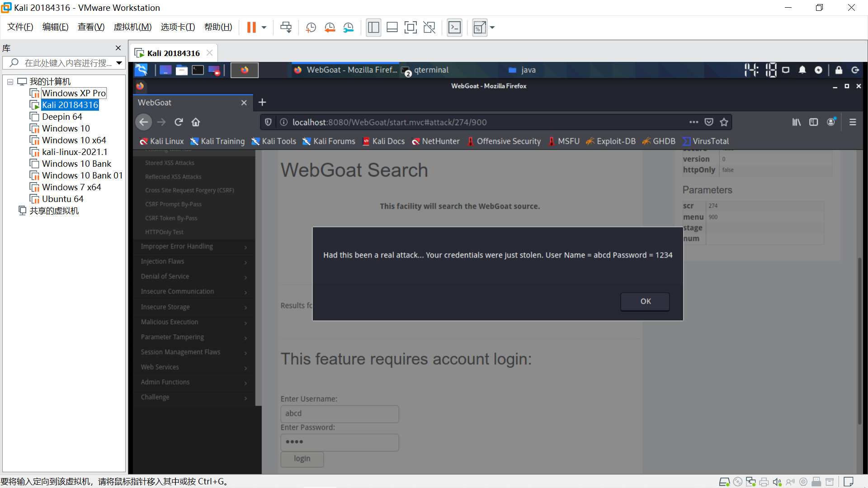Click the enter full screen mode icon
Image resolution: width=868 pixels, height=488 pixels.
(x=410, y=28)
